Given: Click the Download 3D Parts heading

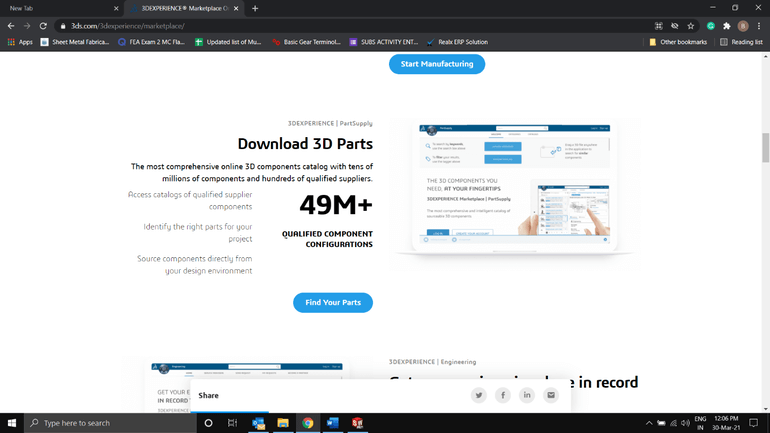Looking at the screenshot, I should pyautogui.click(x=305, y=144).
